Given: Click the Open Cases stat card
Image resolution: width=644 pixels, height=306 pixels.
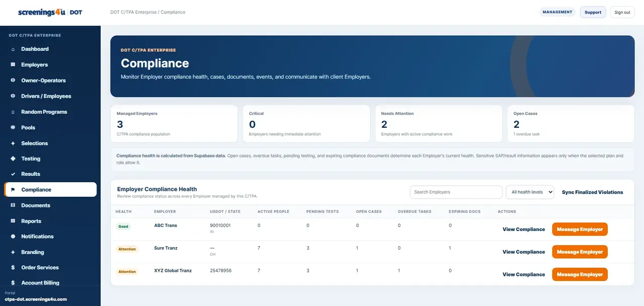Looking at the screenshot, I should click(x=571, y=124).
